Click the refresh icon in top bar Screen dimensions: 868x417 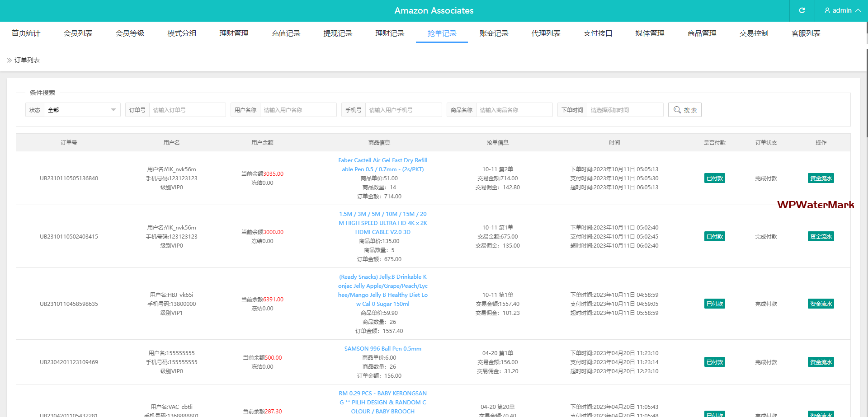(802, 10)
